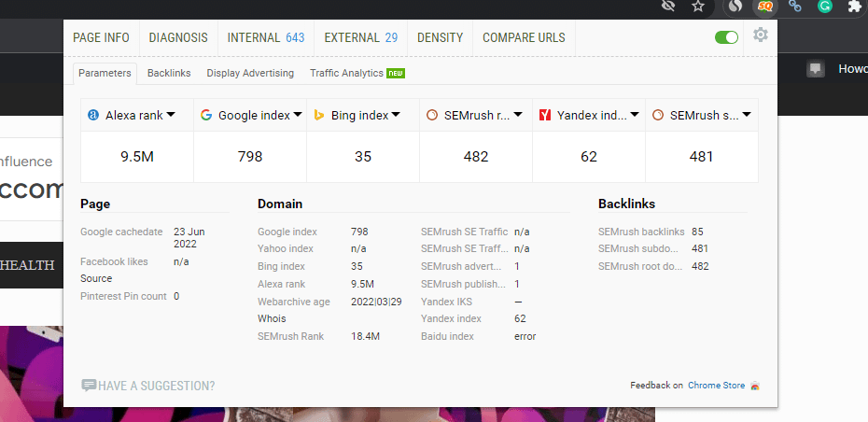Viewport: 868px width, 422px height.
Task: Open the Bing index parameter dropdown
Action: coord(396,115)
